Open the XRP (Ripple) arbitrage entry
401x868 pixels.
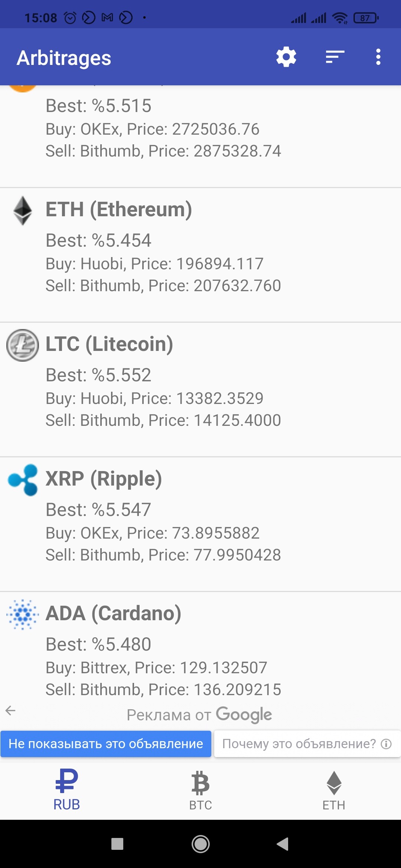click(200, 525)
